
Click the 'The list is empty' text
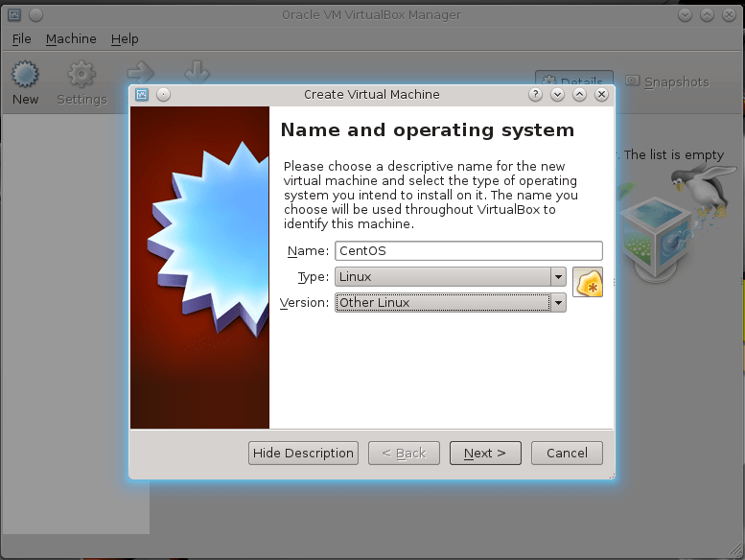pyautogui.click(x=674, y=154)
